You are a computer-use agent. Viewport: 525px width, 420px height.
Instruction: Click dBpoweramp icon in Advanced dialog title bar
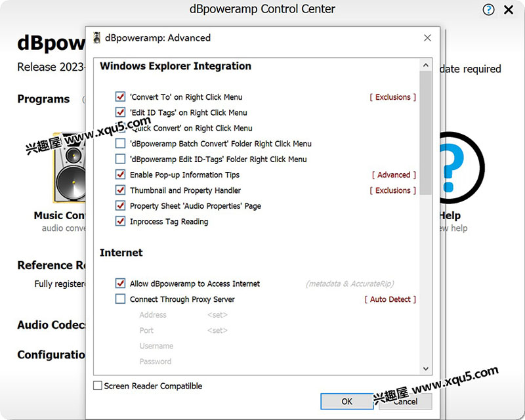pyautogui.click(x=96, y=38)
